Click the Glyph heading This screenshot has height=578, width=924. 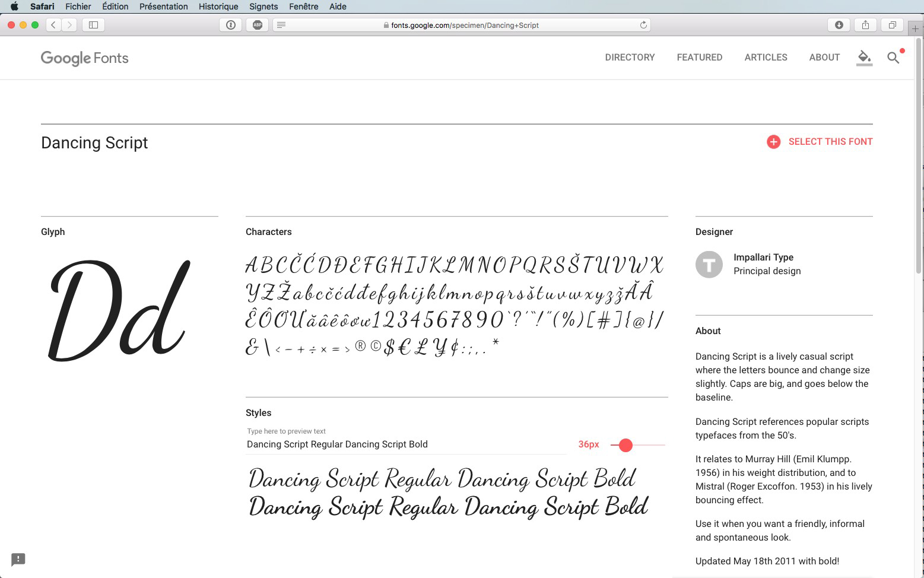53,232
